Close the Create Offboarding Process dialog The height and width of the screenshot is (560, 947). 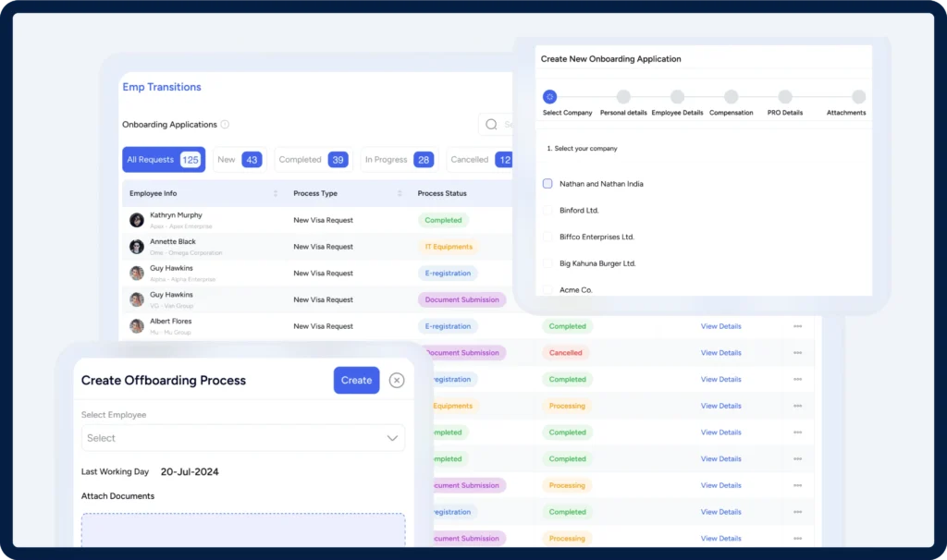tap(397, 380)
